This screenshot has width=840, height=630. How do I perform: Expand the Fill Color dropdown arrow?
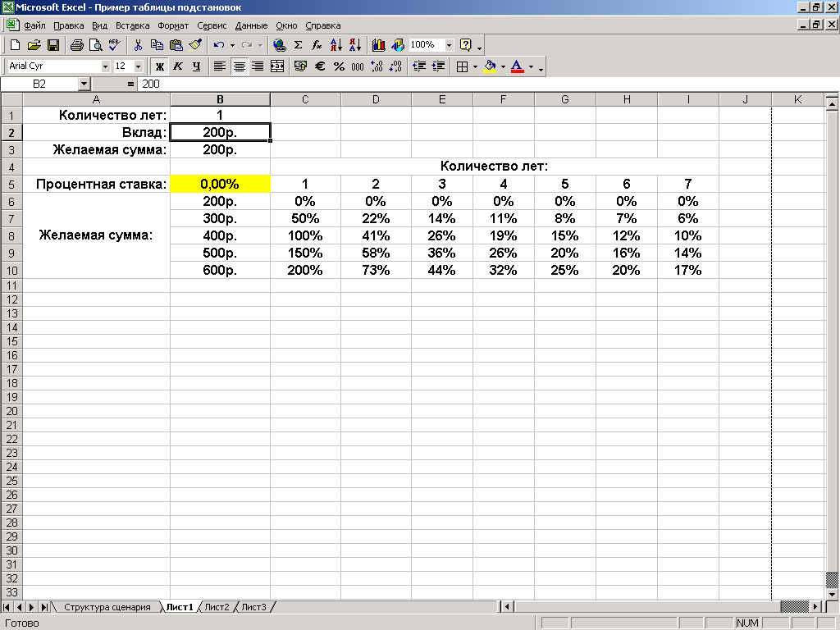503,66
